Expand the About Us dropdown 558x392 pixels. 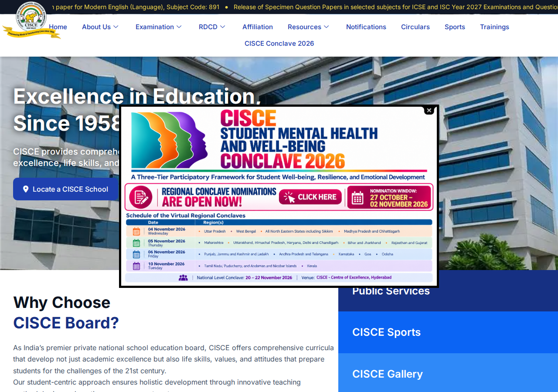tap(100, 27)
